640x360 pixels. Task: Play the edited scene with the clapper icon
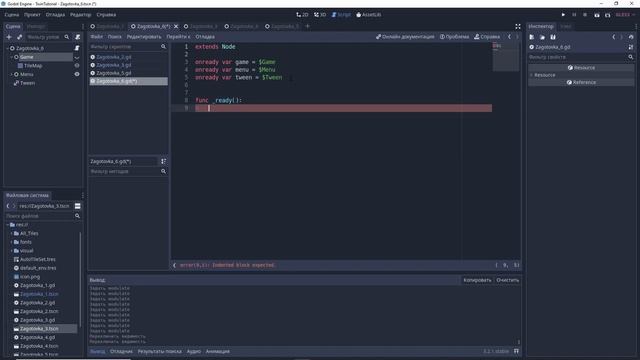click(x=597, y=15)
